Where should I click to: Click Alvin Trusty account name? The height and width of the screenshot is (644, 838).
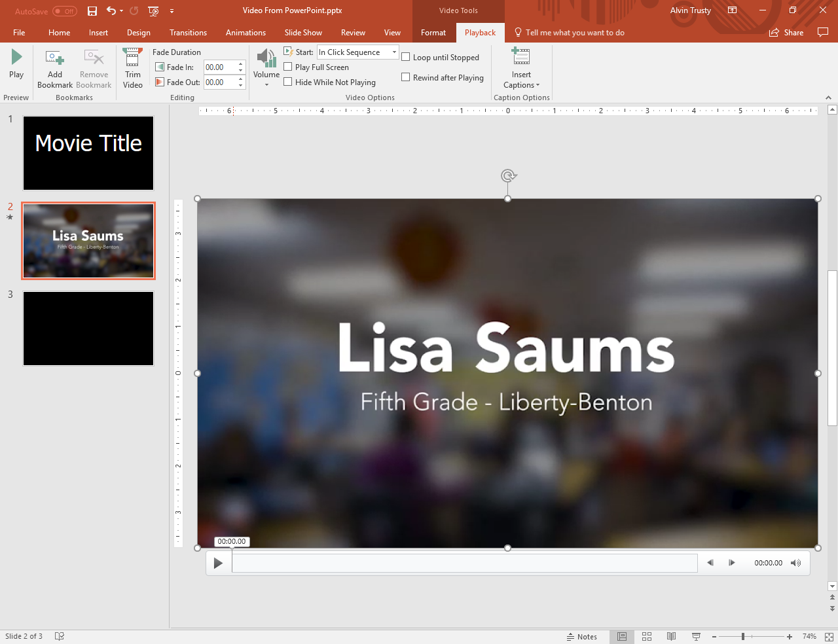tap(690, 10)
